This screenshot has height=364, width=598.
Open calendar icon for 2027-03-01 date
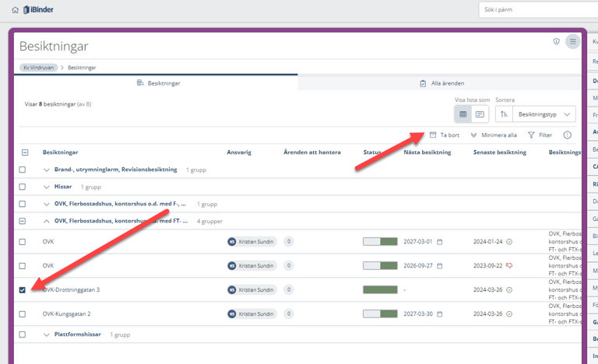pyautogui.click(x=439, y=242)
